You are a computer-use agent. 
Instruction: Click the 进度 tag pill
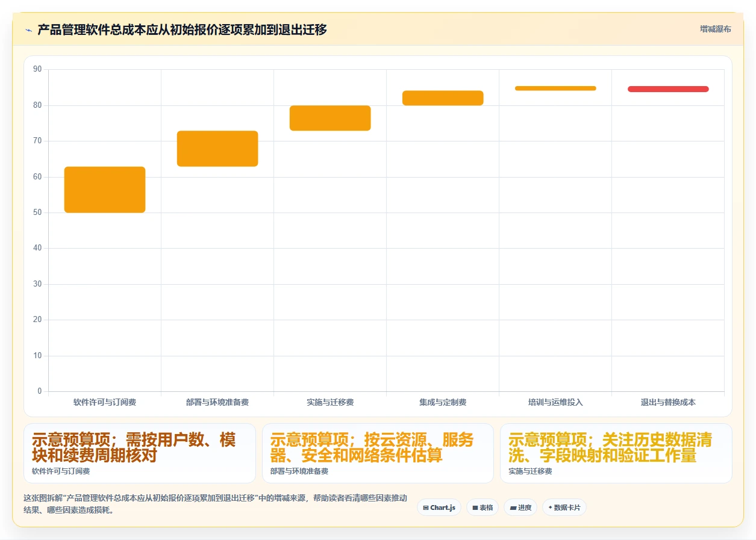(520, 507)
